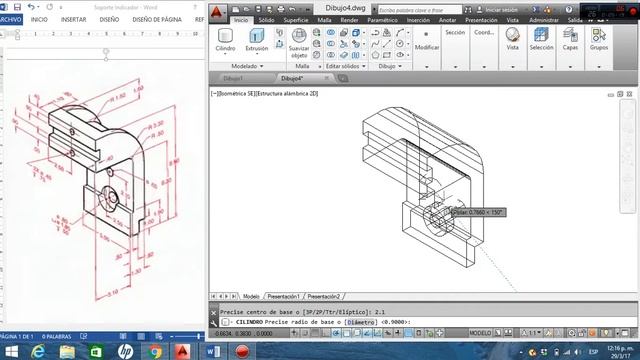Open the Capas layers panel

coord(570,35)
